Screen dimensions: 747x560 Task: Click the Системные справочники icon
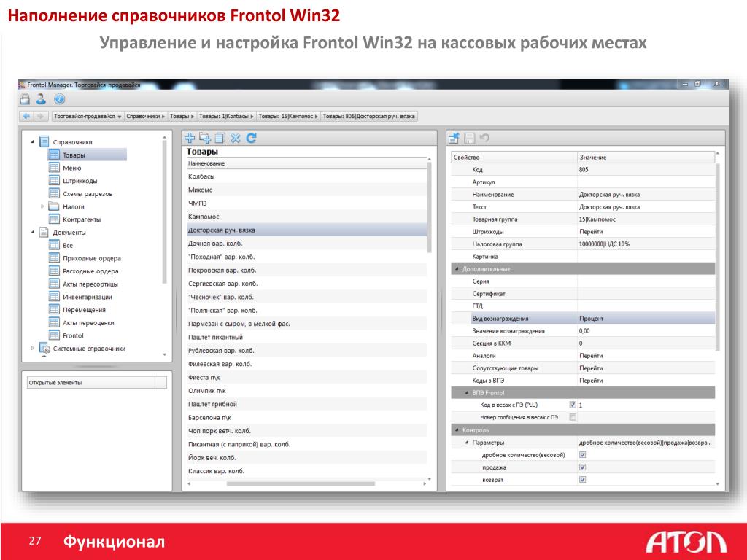(x=44, y=348)
